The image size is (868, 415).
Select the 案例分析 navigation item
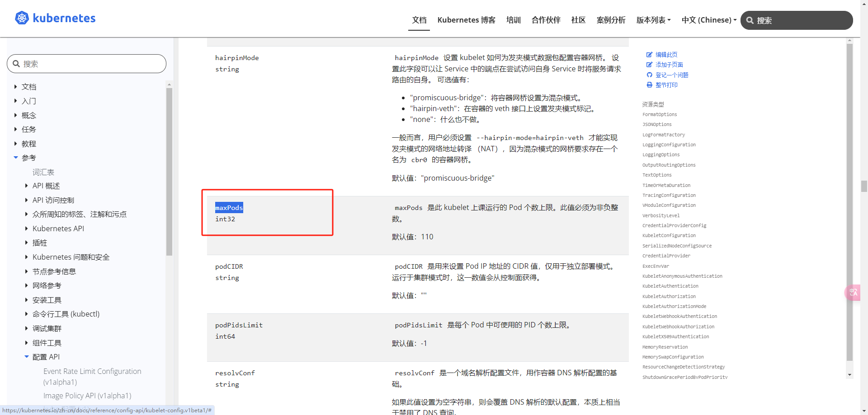(x=611, y=20)
